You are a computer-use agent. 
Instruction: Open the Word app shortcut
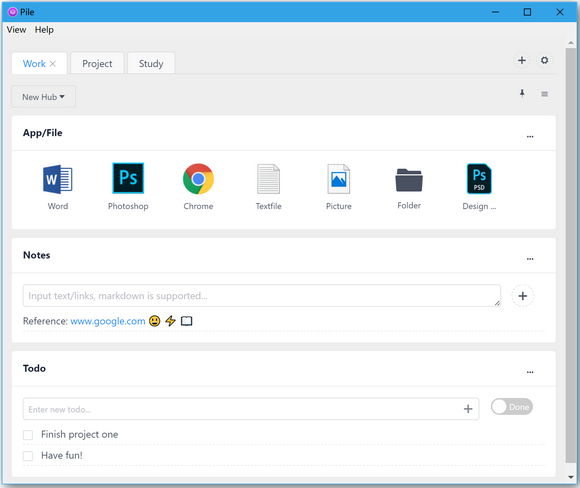(x=58, y=179)
